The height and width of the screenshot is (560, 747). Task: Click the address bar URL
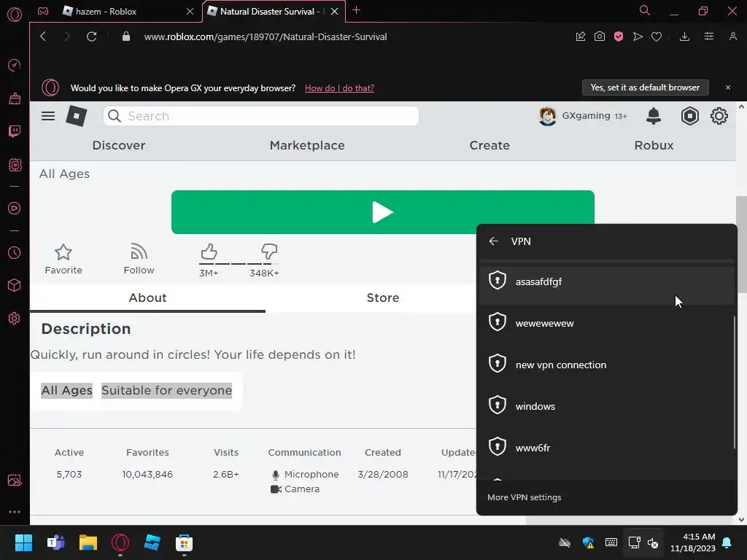[266, 36]
